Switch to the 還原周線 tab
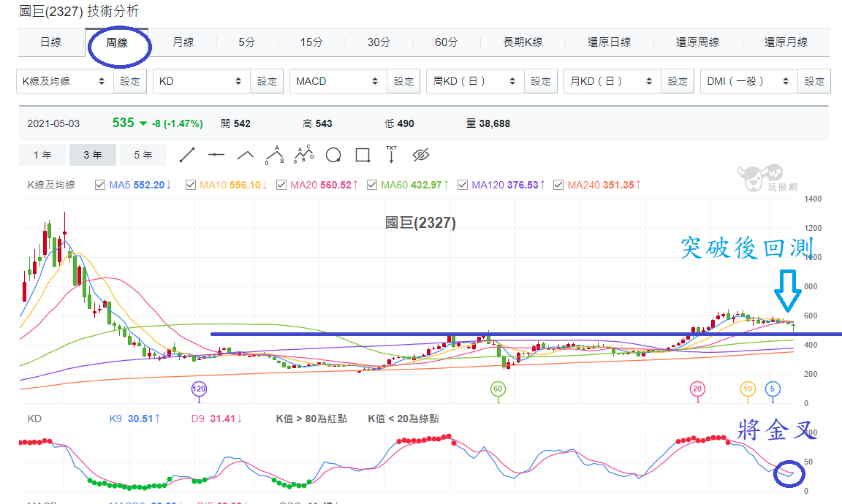This screenshot has height=504, width=842. point(697,42)
